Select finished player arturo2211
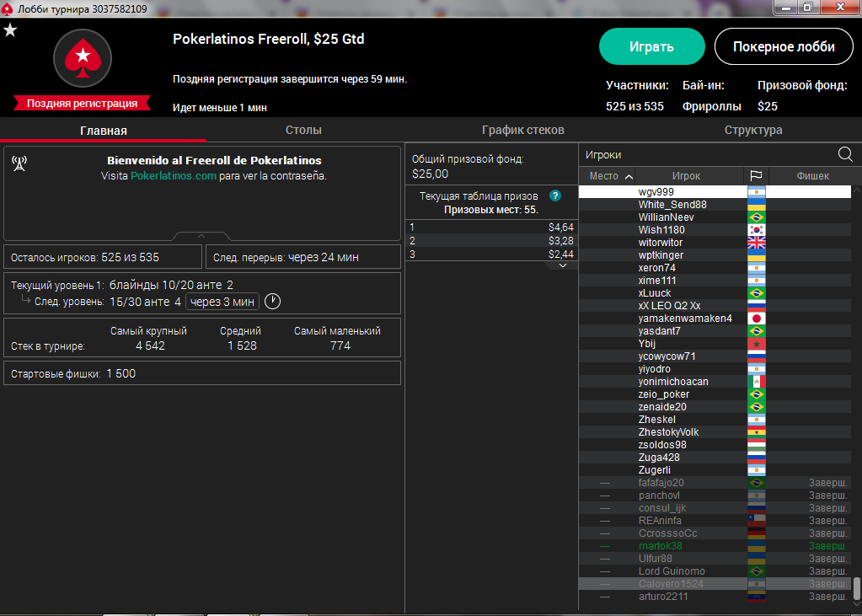Viewport: 862px width, 616px height. pyautogui.click(x=715, y=597)
